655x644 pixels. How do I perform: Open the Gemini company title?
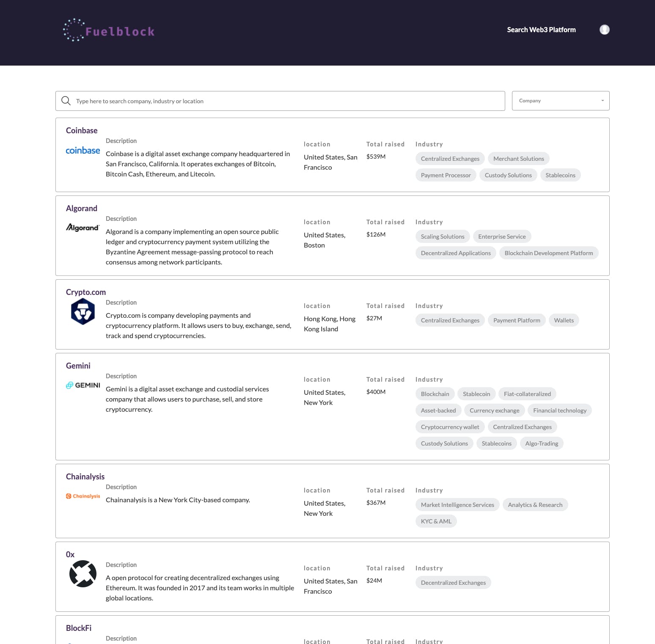[x=78, y=366]
